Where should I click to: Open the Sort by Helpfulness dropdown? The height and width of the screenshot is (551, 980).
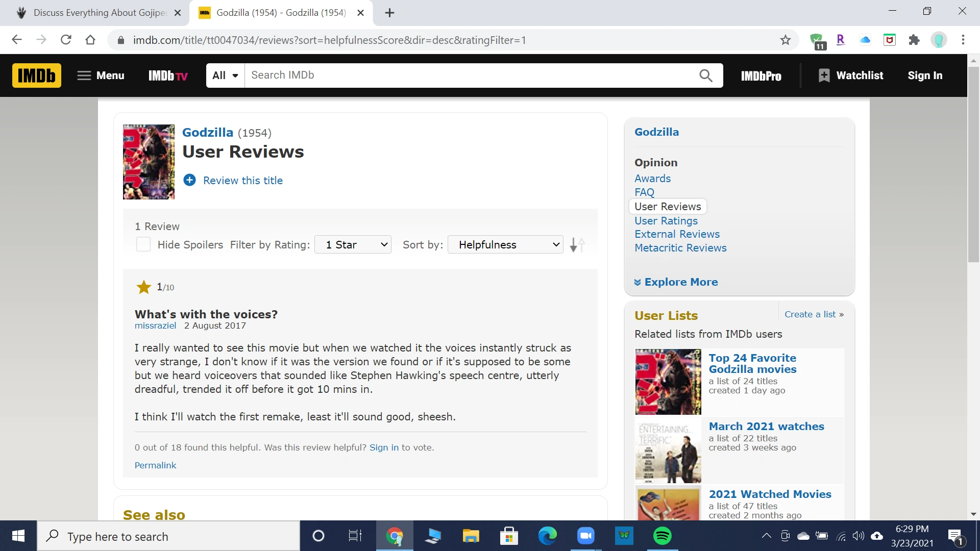[x=505, y=245]
